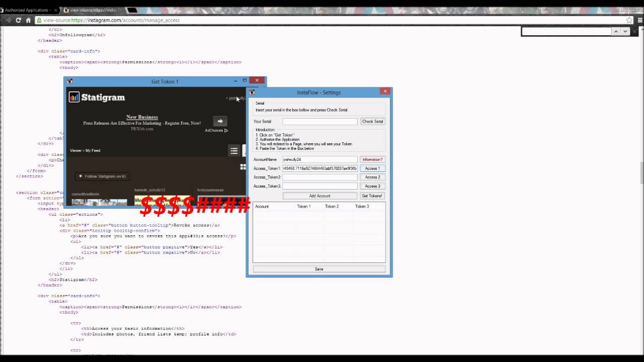Image resolution: width=644 pixels, height=362 pixels.
Task: Click the Access 2 button
Action: 373,177
